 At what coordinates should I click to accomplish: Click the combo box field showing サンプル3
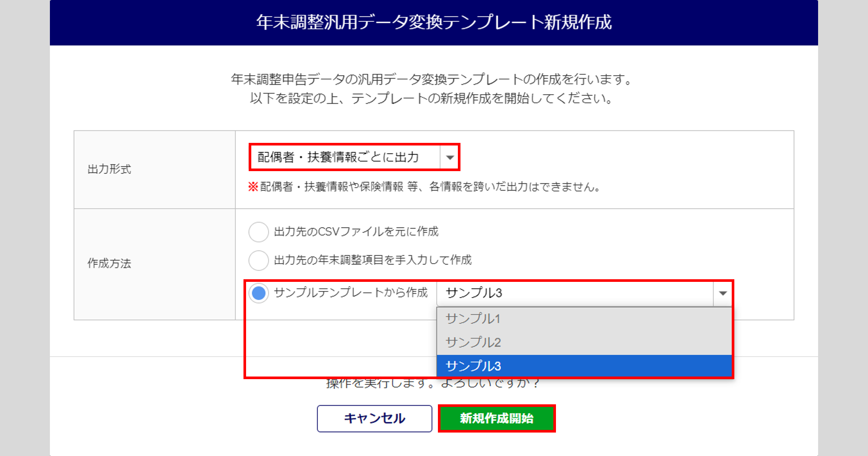pyautogui.click(x=574, y=293)
